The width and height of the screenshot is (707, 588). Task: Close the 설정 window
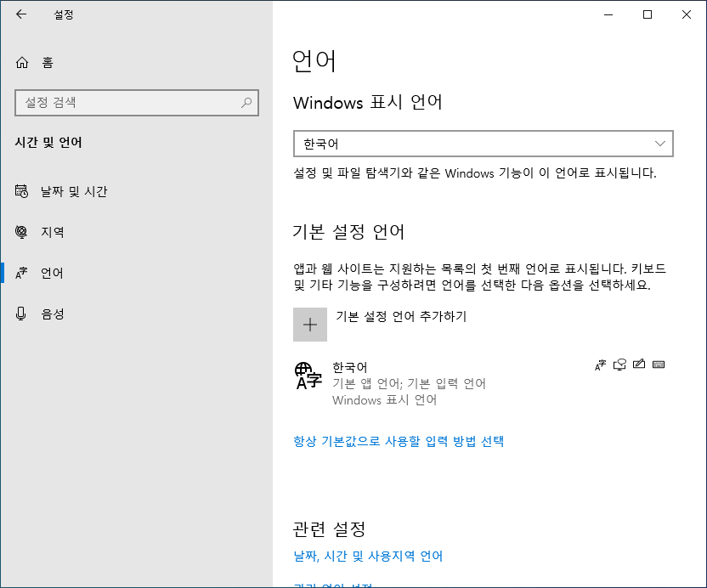click(687, 14)
